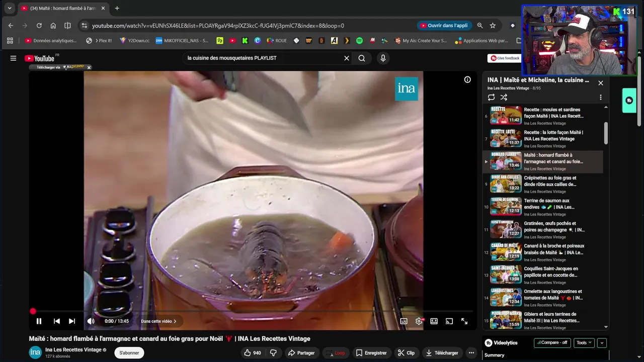Open the video info card icon
This screenshot has width=644, height=362.
(467, 79)
